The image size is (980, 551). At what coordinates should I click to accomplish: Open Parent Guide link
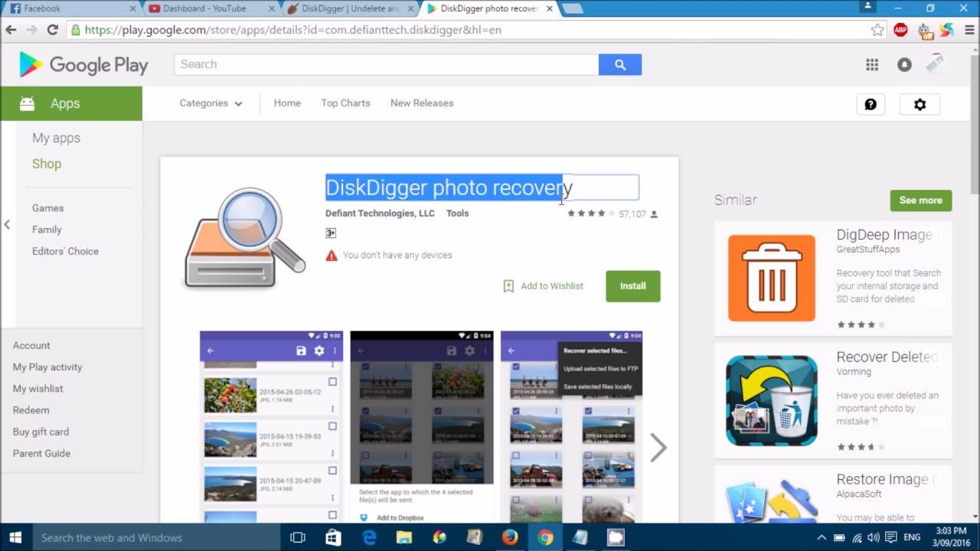(x=41, y=453)
